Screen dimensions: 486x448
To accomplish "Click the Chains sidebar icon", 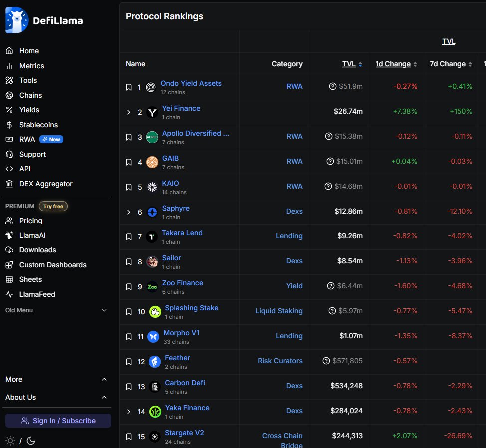I will coord(9,95).
